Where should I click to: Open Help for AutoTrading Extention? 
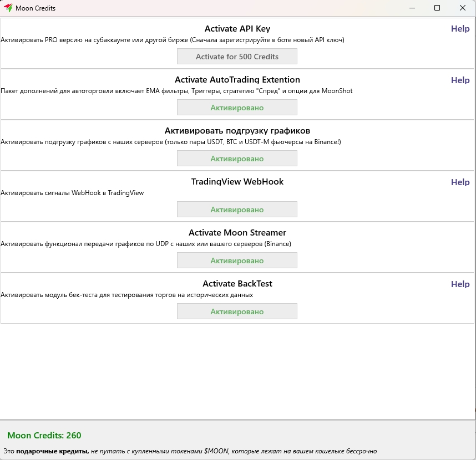pos(460,80)
